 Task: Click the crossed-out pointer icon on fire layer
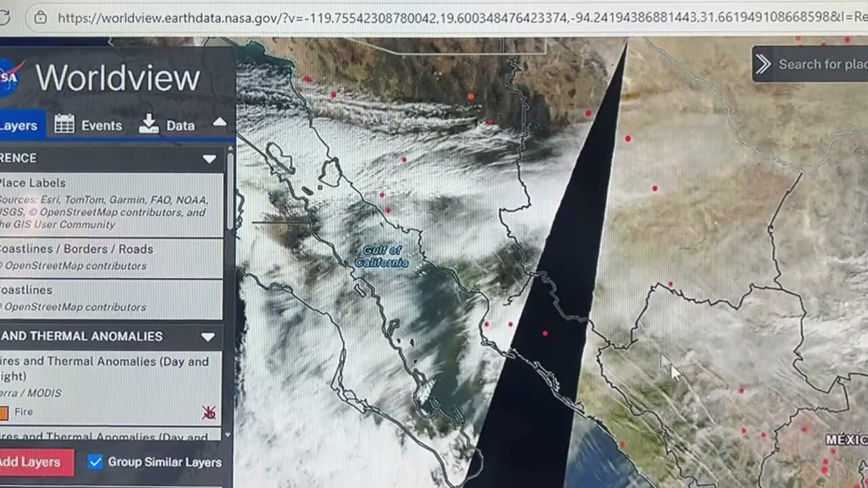[x=209, y=412]
